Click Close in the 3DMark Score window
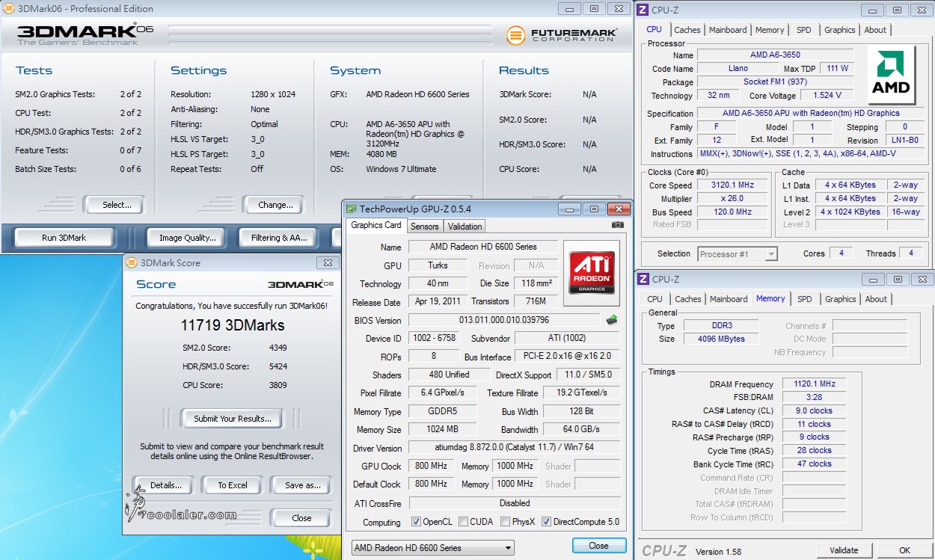935x560 pixels. point(301,517)
